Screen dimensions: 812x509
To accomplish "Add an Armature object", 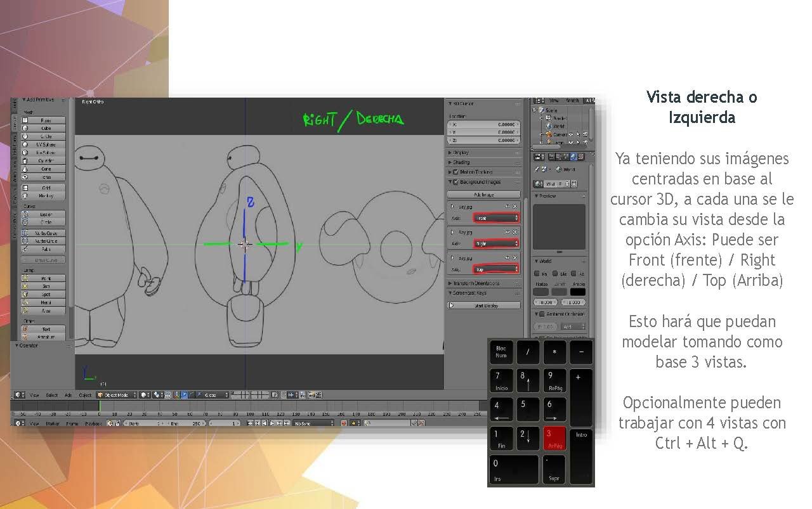I will 43,337.
